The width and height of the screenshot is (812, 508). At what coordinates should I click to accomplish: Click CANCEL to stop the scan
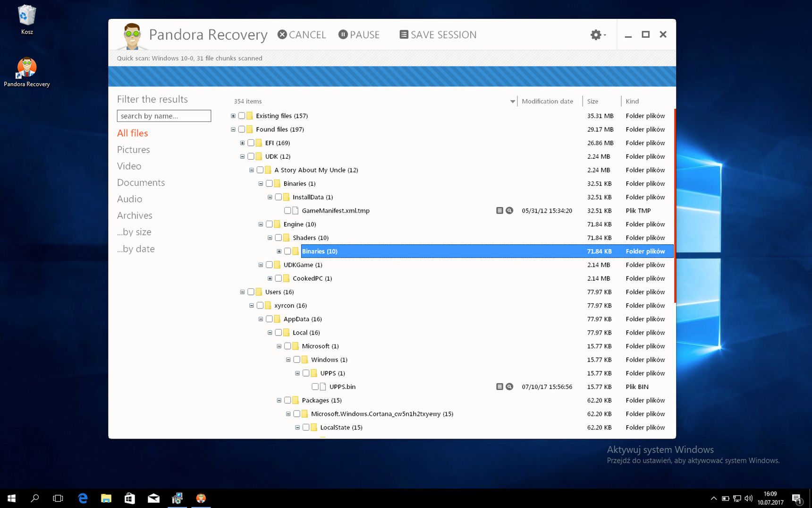click(302, 35)
